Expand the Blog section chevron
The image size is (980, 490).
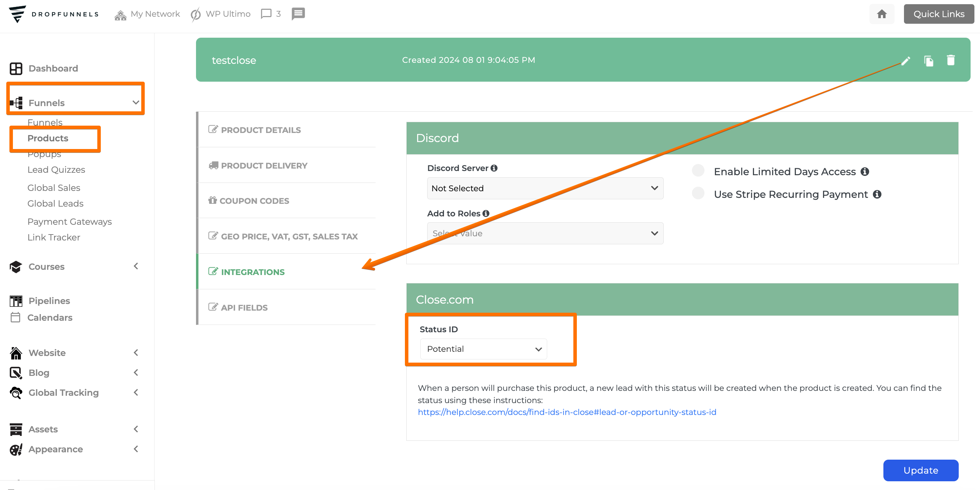(x=136, y=372)
